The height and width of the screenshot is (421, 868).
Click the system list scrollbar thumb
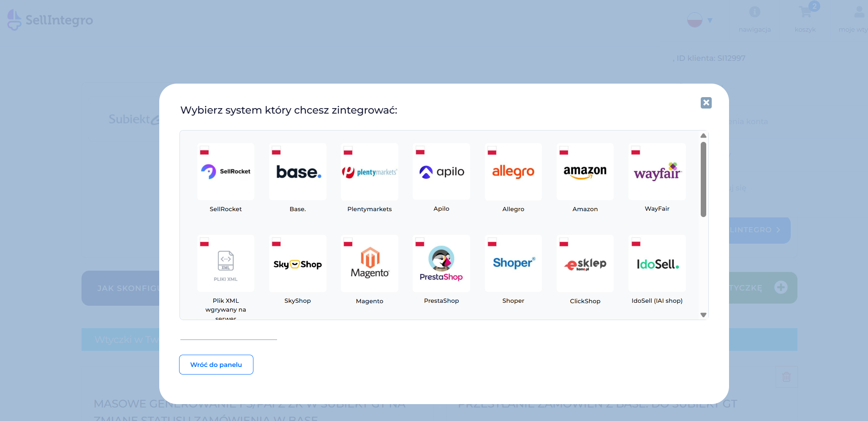point(703,179)
